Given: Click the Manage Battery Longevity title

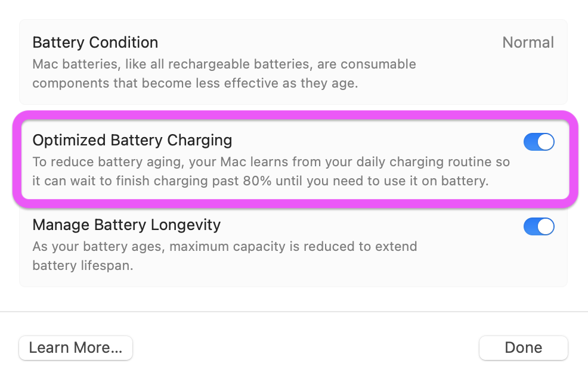Looking at the screenshot, I should click(x=126, y=225).
